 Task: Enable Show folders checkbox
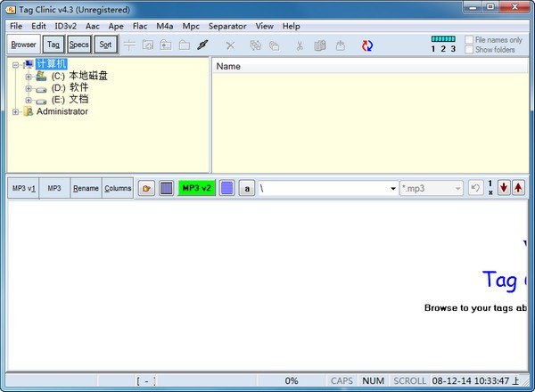click(x=469, y=50)
